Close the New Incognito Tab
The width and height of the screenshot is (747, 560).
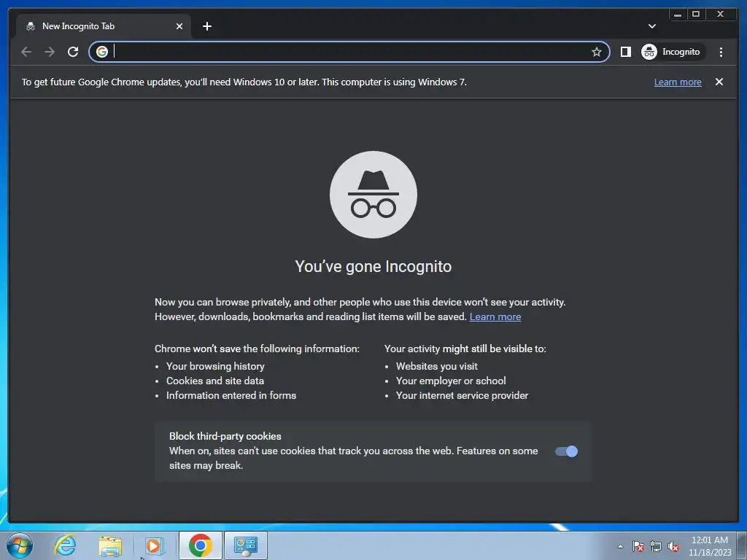click(x=179, y=26)
